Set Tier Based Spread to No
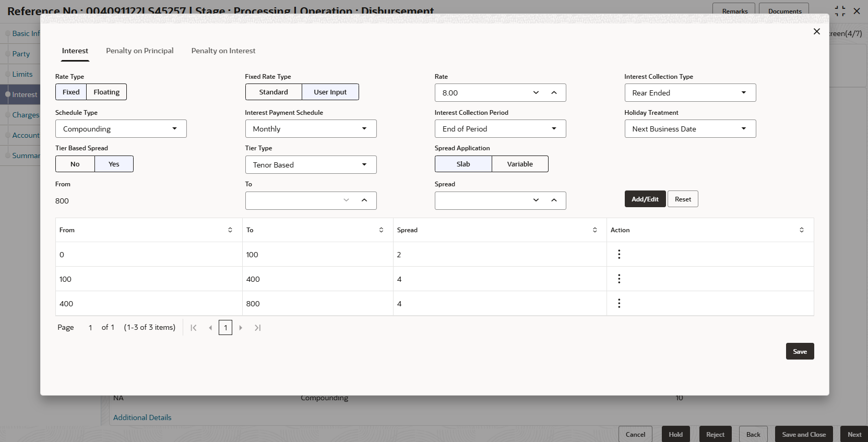 [x=75, y=164]
